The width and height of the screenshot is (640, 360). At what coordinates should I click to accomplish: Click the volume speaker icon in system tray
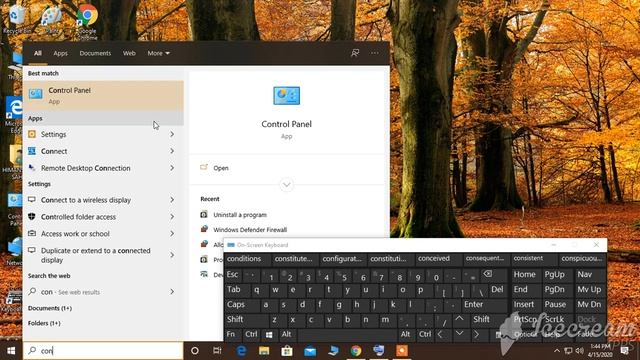click(x=579, y=351)
